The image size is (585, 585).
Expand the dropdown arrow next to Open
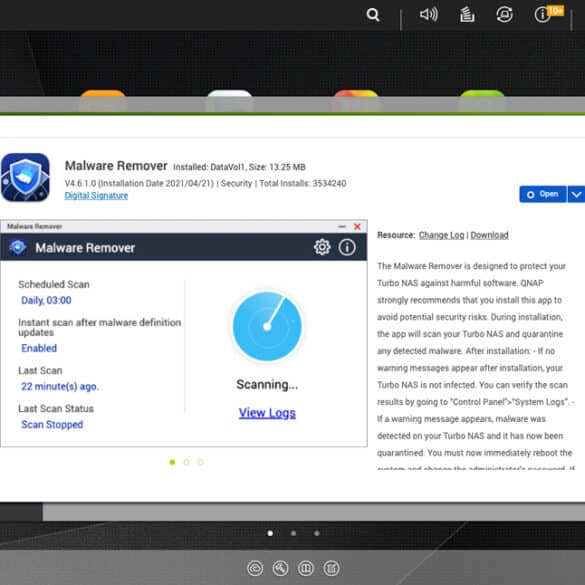pos(576,194)
